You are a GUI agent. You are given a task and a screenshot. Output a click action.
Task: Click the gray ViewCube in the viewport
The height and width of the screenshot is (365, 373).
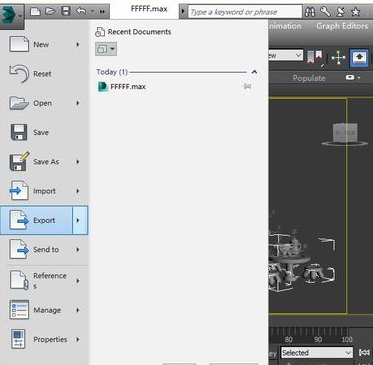click(x=345, y=133)
